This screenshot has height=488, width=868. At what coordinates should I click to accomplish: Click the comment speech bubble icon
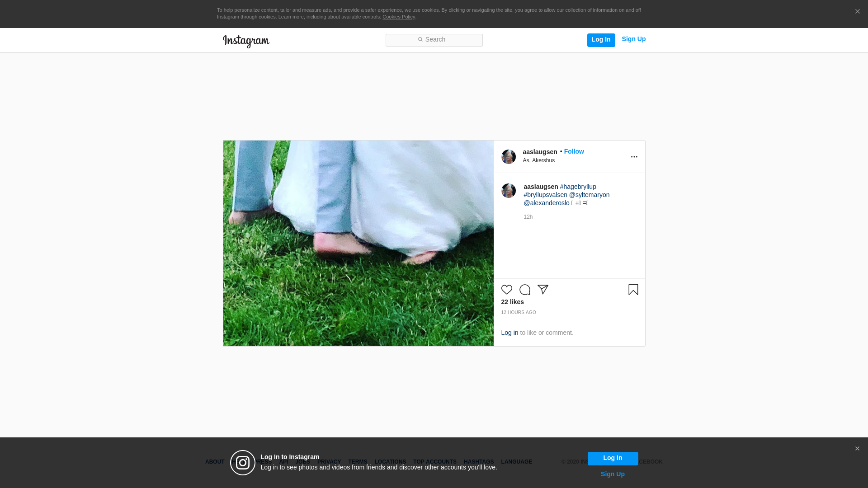525,290
